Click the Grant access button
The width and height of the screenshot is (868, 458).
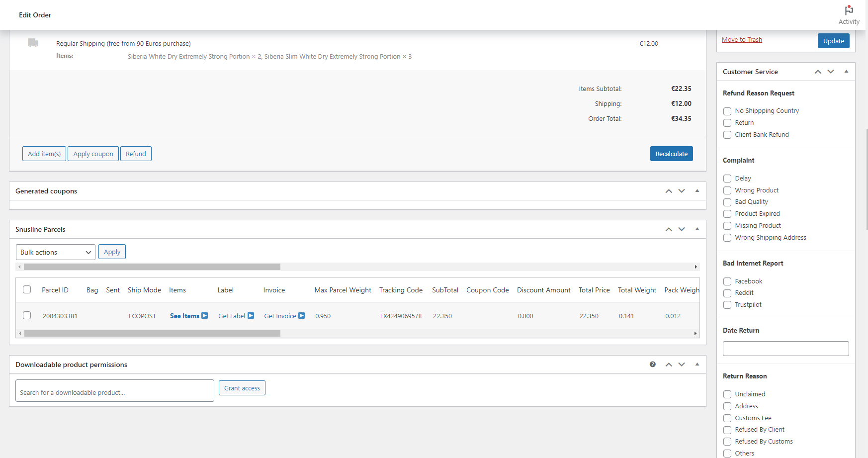click(242, 388)
